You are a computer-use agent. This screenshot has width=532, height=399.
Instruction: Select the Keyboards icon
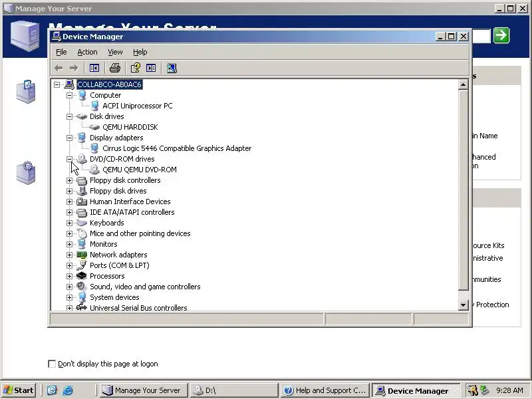click(x=82, y=223)
